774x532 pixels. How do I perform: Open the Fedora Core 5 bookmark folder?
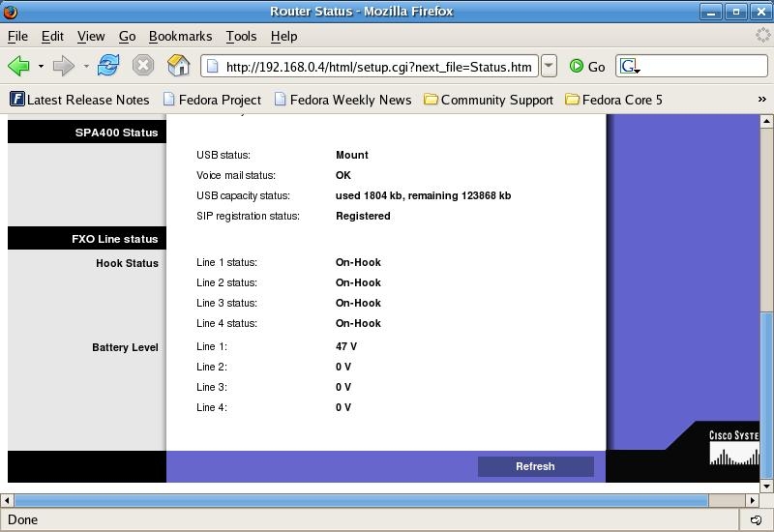(x=613, y=100)
